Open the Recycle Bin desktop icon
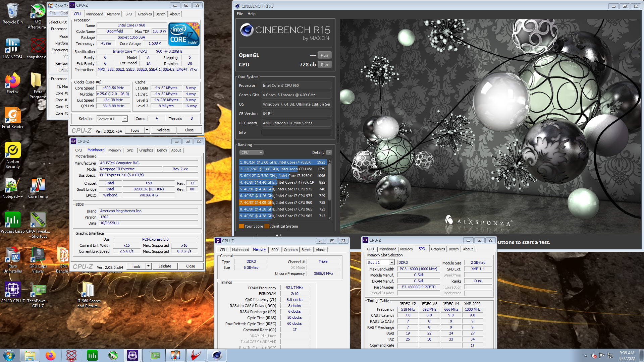644x362 pixels. pos(12,14)
